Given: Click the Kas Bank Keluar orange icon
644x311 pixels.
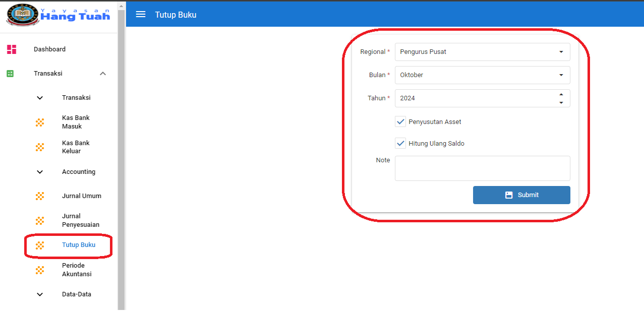Looking at the screenshot, I should [x=40, y=147].
